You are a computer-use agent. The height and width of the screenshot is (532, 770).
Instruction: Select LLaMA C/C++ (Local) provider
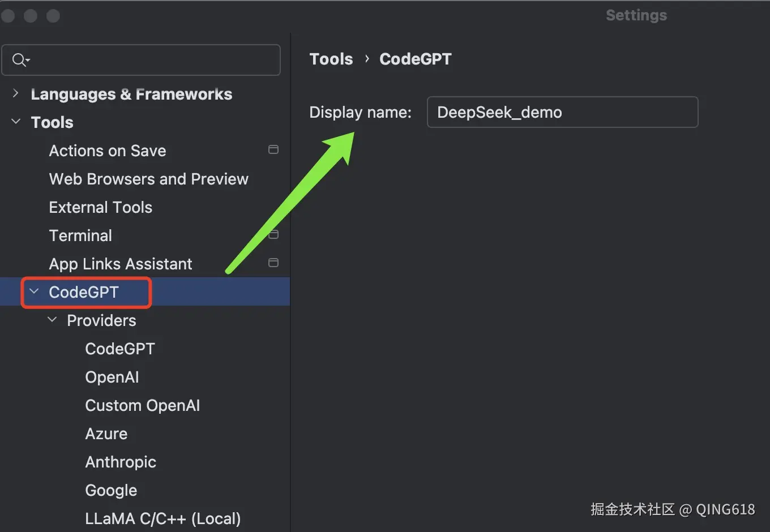tap(162, 519)
